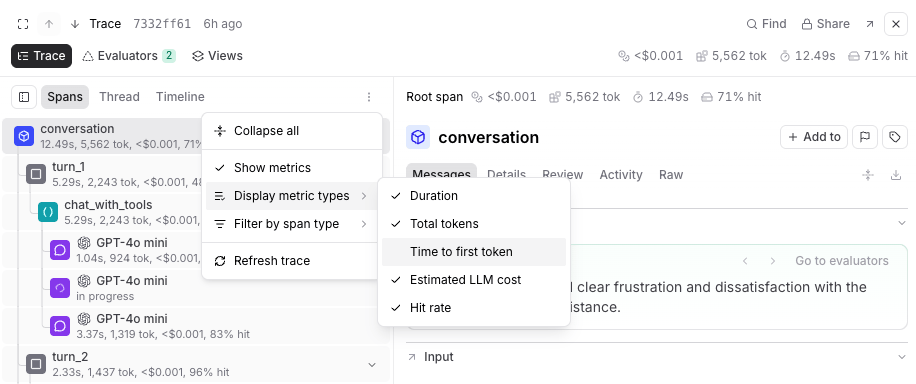The height and width of the screenshot is (384, 916).
Task: Click the tag icon button
Action: click(x=895, y=137)
